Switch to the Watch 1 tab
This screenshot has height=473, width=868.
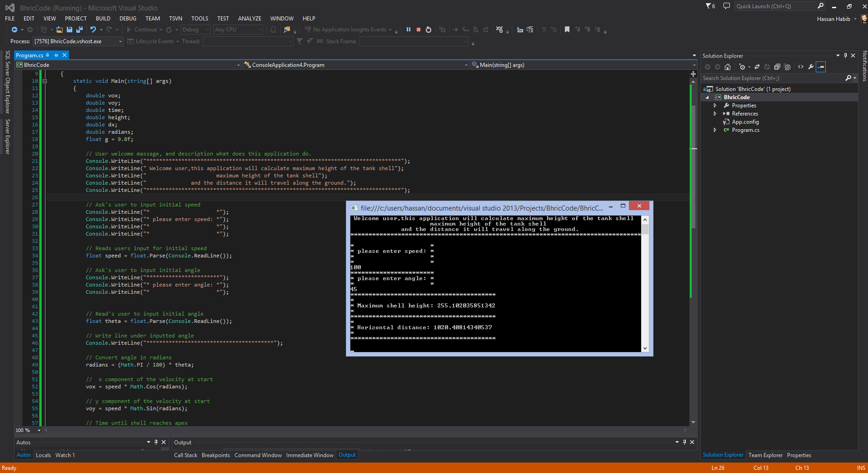point(65,455)
